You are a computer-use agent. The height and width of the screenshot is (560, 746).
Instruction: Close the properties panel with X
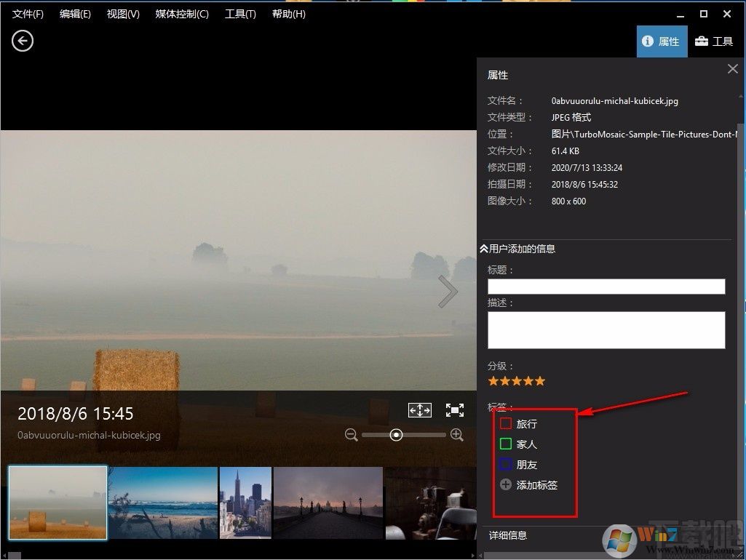tap(733, 69)
